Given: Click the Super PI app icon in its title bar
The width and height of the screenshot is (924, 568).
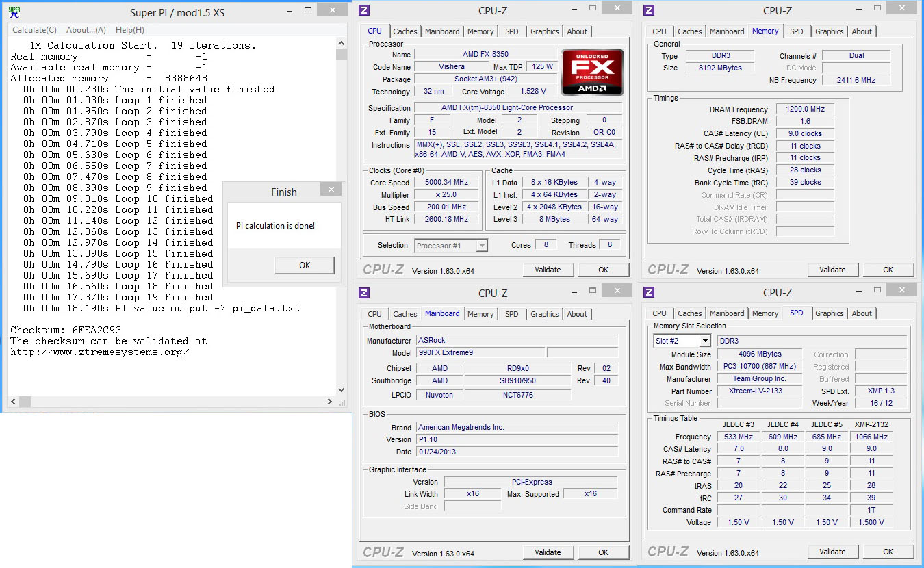Looking at the screenshot, I should [x=14, y=13].
